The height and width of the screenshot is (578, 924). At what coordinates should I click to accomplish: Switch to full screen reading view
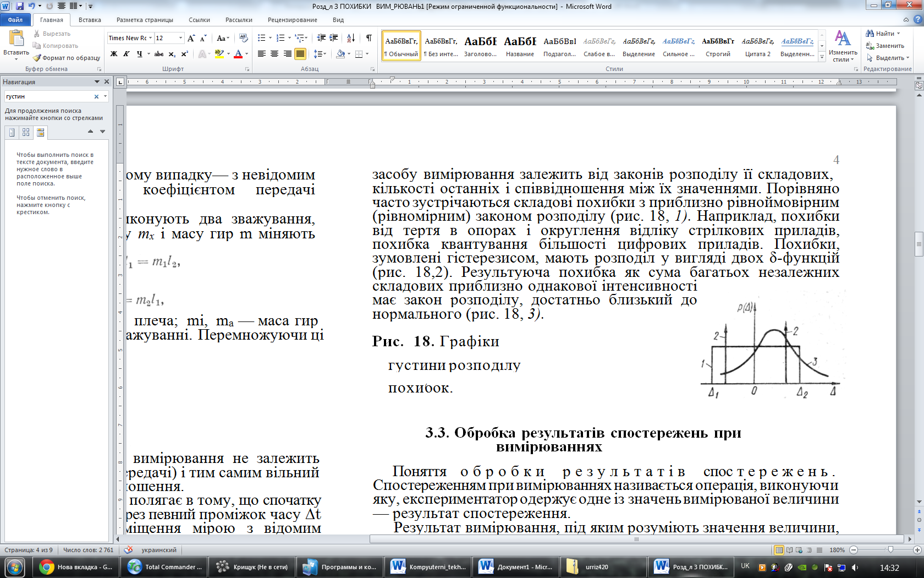click(789, 550)
